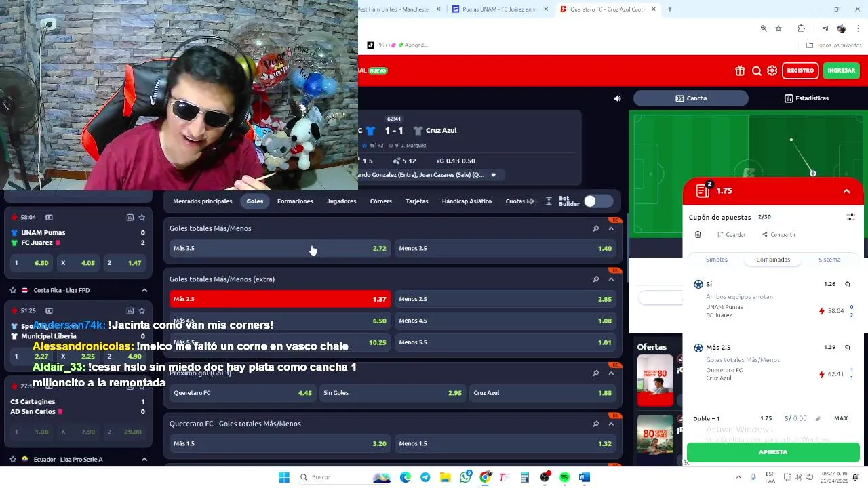Pin the Próximo gol market
Image resolution: width=868 pixels, height=488 pixels.
tap(596, 373)
